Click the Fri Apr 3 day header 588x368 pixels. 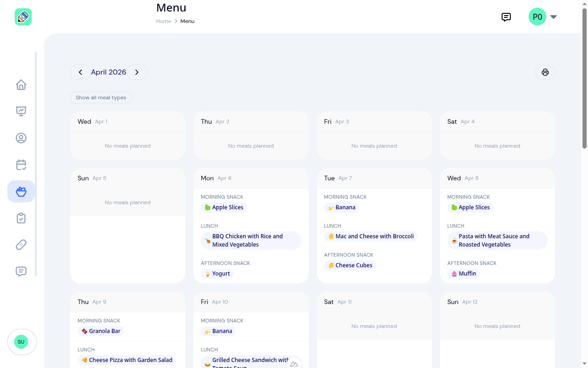(374, 121)
